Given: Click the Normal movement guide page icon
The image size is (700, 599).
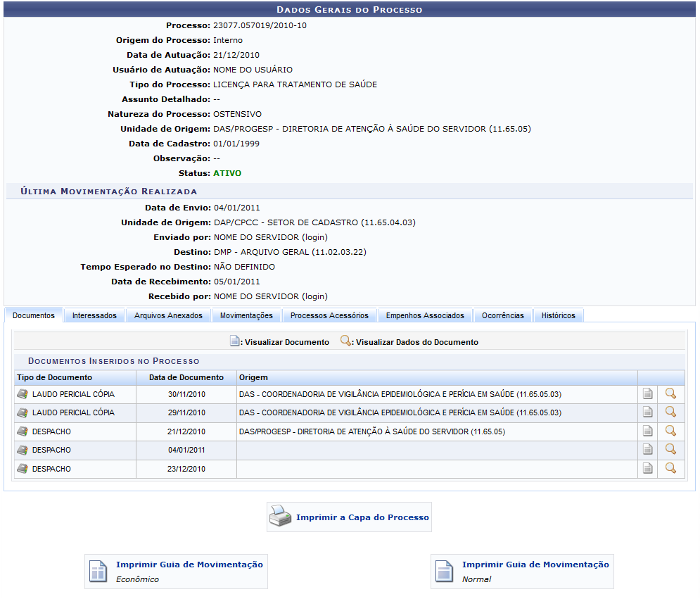Looking at the screenshot, I should tap(444, 572).
